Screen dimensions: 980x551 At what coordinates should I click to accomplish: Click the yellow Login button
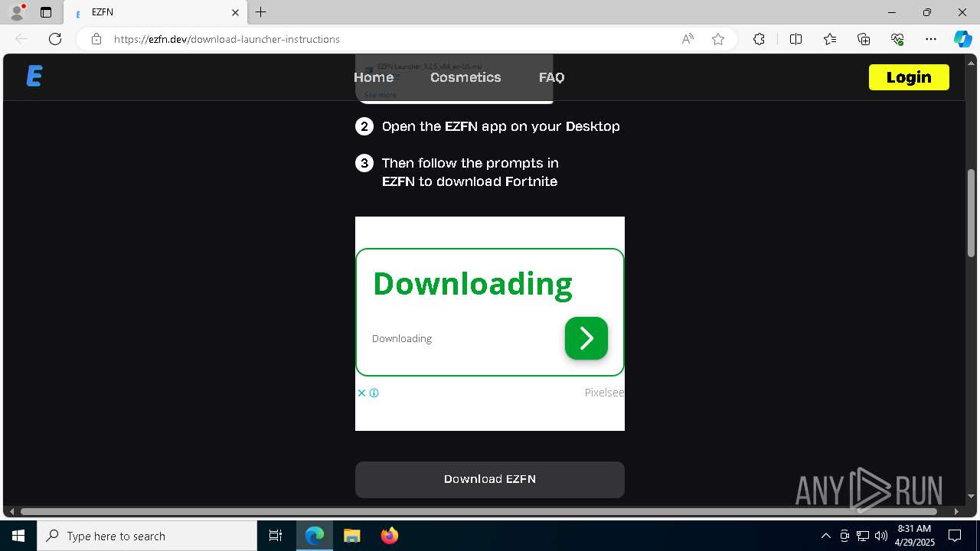click(909, 77)
